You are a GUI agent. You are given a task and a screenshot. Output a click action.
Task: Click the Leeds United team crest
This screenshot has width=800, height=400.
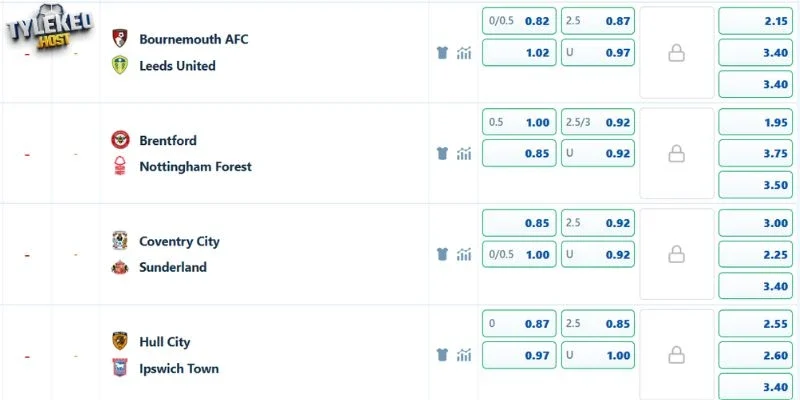[x=120, y=65]
